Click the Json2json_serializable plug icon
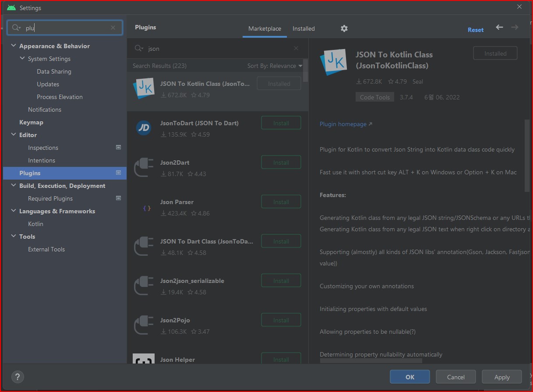This screenshot has height=392, width=533. (x=143, y=286)
